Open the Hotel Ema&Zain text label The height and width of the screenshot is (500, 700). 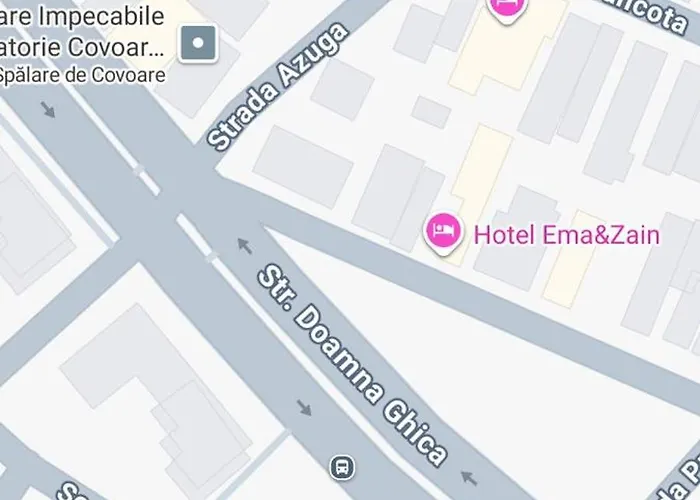click(567, 235)
